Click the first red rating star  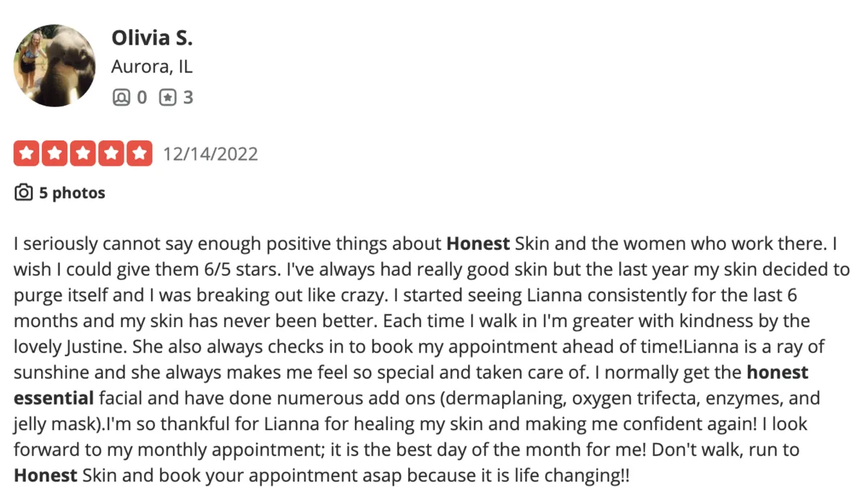pyautogui.click(x=27, y=153)
